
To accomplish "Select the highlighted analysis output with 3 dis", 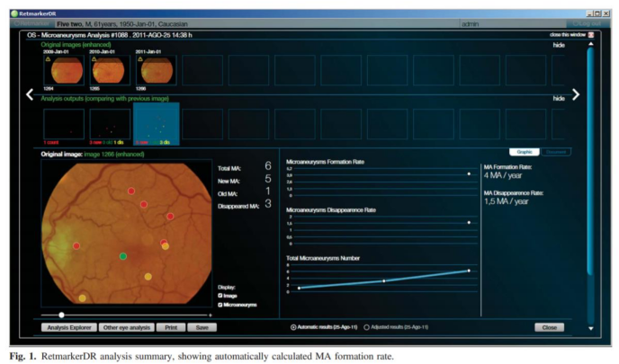I will click(x=157, y=124).
